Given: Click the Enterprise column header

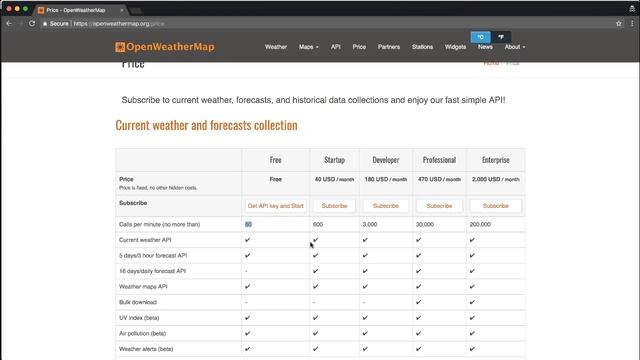Looking at the screenshot, I should point(496,160).
